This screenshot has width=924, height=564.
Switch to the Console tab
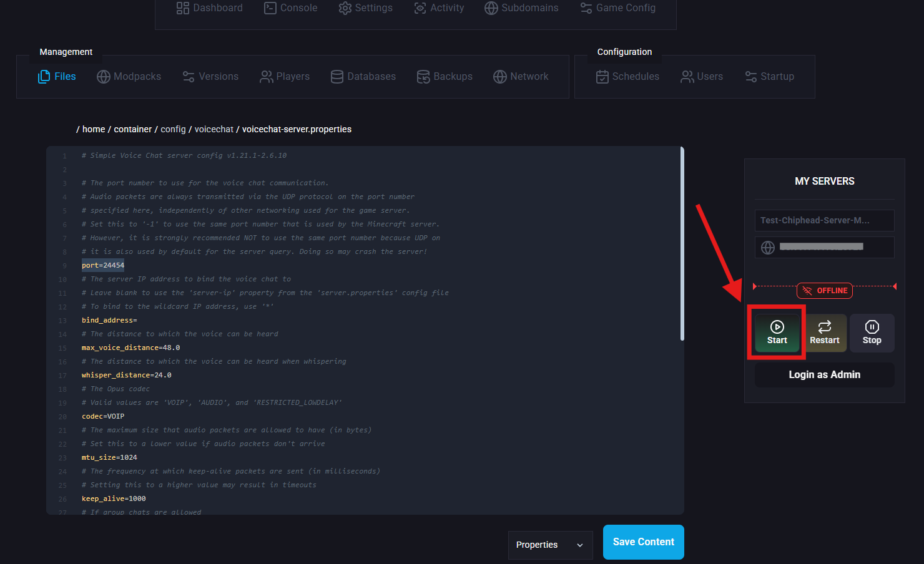[x=291, y=8]
